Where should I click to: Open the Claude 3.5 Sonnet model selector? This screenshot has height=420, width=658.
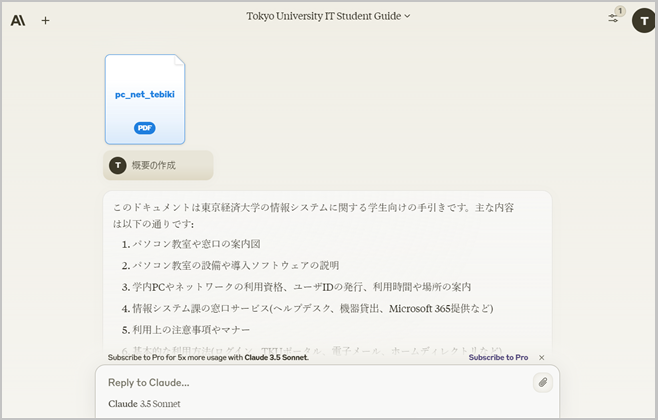tap(145, 404)
